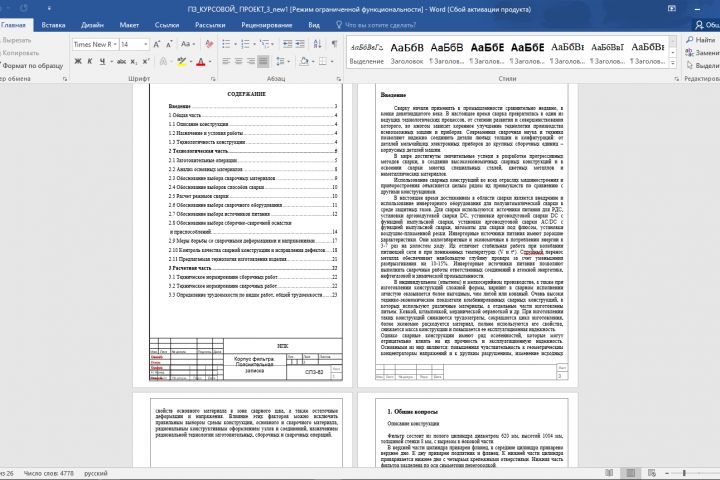Viewport: 720px width, 480px height.
Task: Shrink font size with the smaller A icon
Action: [169, 44]
